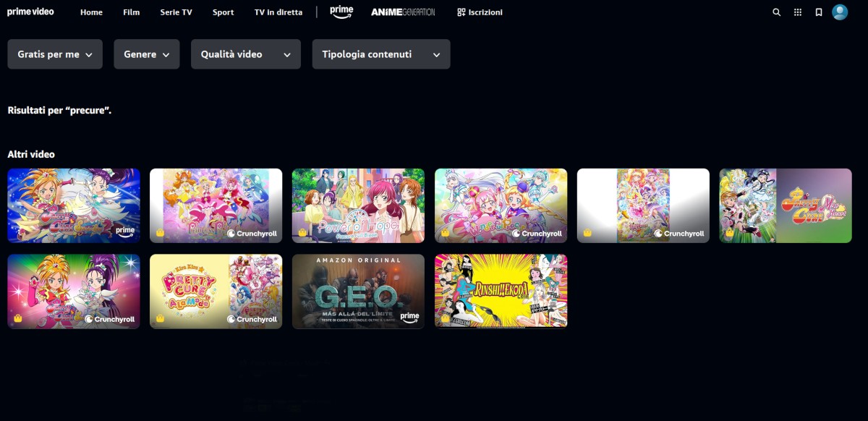Select the Wonderful Precure thumbnail
Screen dimensions: 868x421
point(501,205)
